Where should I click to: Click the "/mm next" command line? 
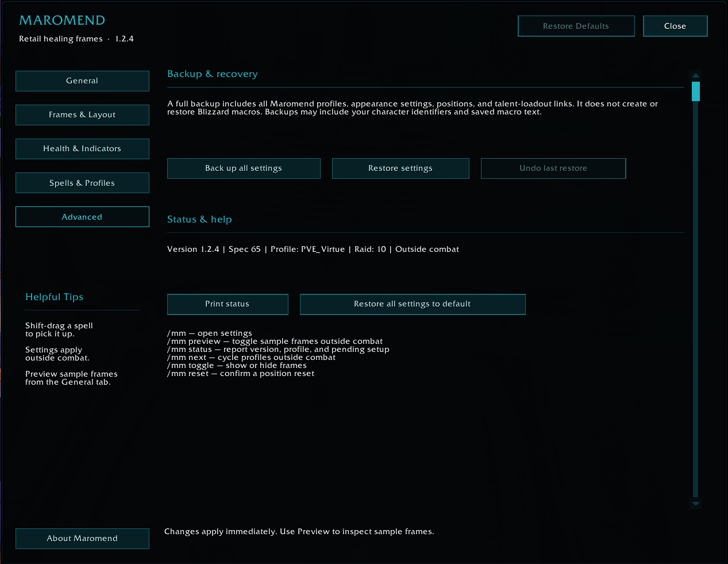pyautogui.click(x=252, y=358)
